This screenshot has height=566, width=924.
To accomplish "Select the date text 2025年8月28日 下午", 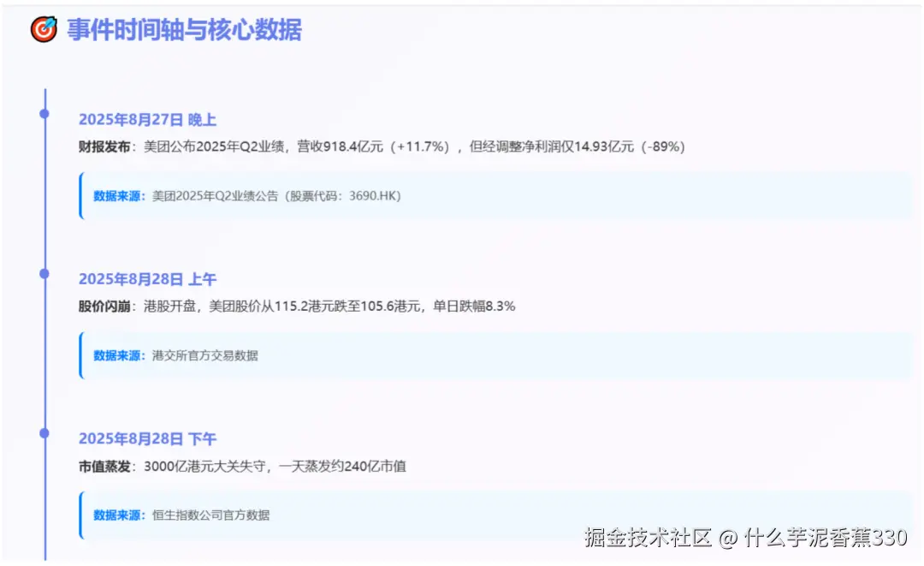I will pyautogui.click(x=147, y=439).
